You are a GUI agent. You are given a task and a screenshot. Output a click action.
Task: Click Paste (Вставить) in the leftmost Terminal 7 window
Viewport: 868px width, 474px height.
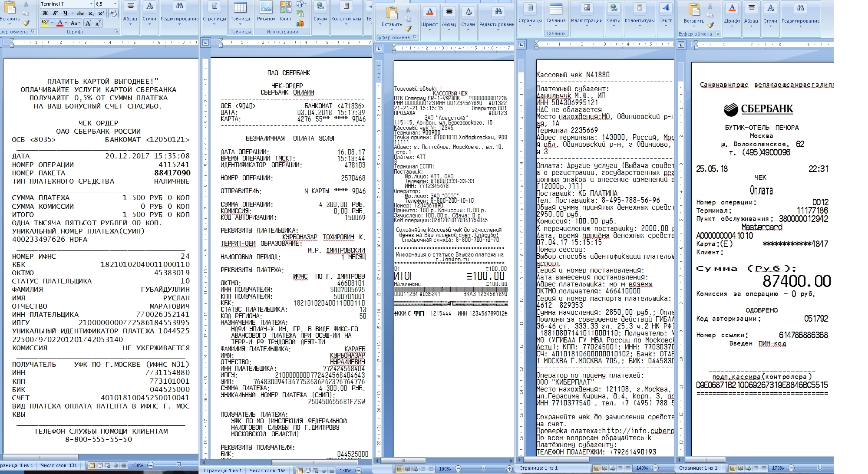pyautogui.click(x=10, y=13)
